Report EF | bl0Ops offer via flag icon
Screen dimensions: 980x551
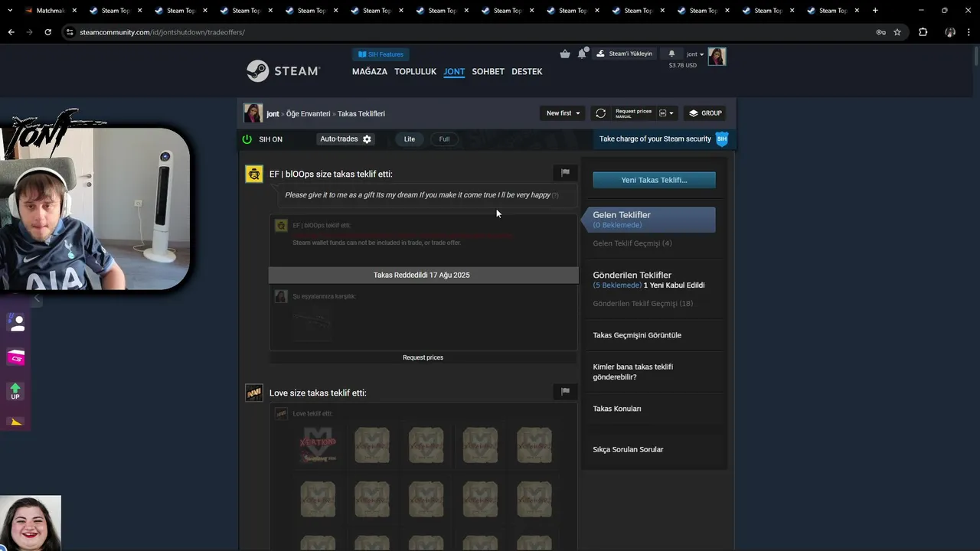[x=565, y=173]
